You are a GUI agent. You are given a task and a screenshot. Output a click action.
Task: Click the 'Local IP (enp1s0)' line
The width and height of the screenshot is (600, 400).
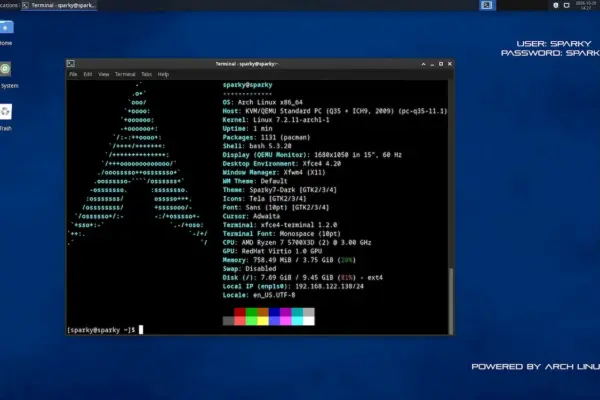(293, 287)
